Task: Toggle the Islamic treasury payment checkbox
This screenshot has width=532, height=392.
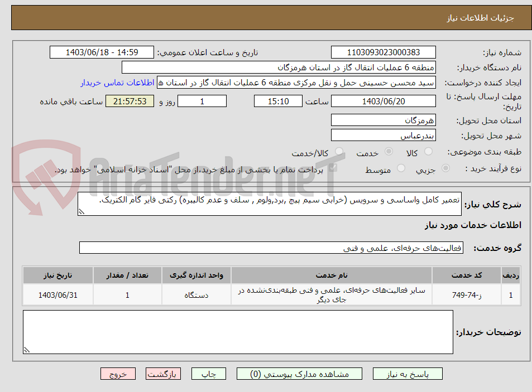Action: click(333, 168)
